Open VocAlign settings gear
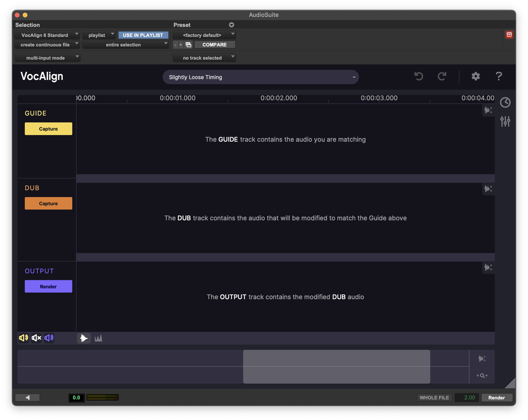 click(476, 77)
